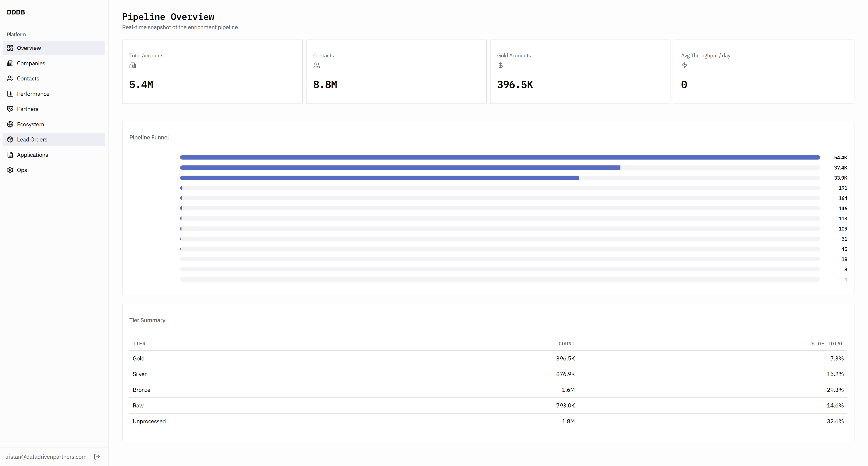Click the Lead Orders box icon

[x=10, y=139]
